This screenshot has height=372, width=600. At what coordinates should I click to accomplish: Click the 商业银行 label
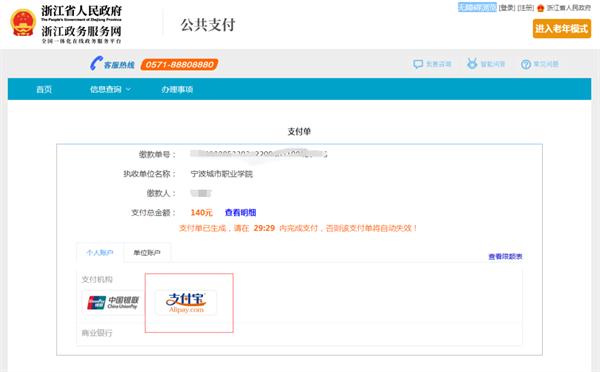(97, 333)
